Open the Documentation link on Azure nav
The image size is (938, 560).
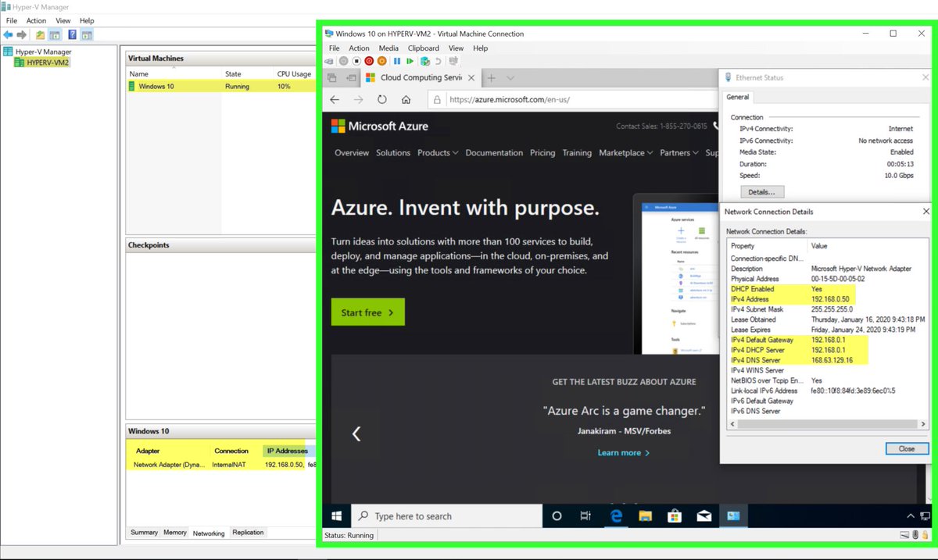coord(494,153)
